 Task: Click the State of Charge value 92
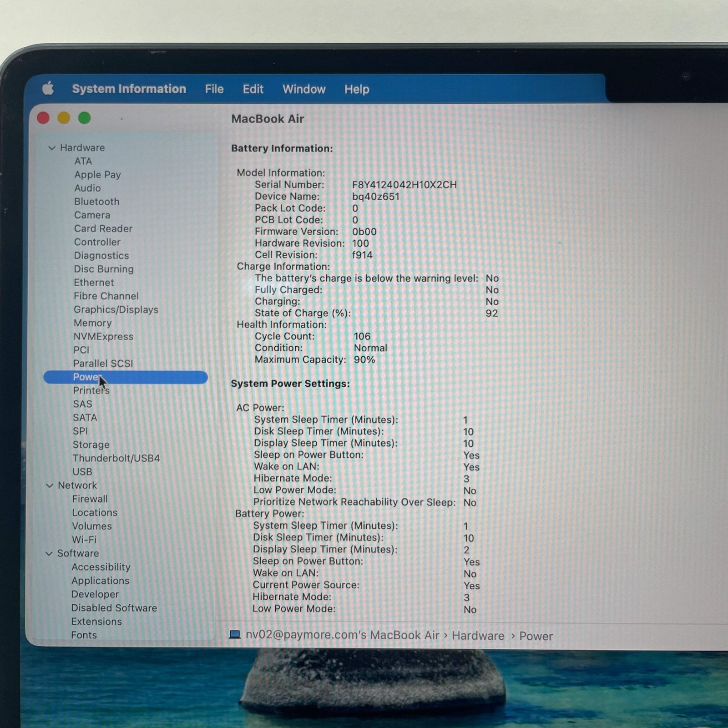[x=492, y=313]
